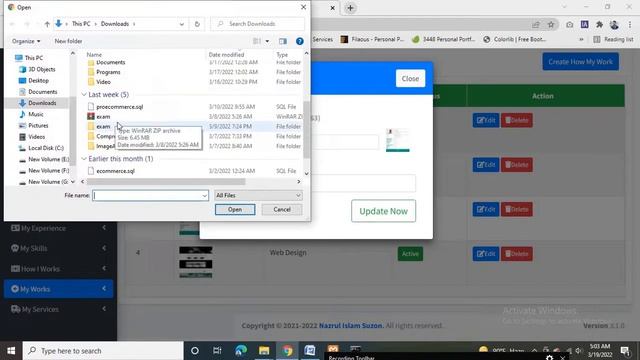This screenshot has height=360, width=640.
Task: Open view options dropdown arrow
Action: (x=267, y=41)
